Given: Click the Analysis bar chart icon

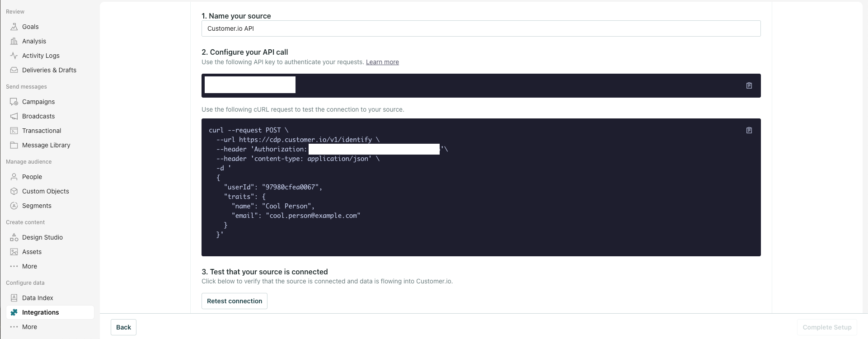Looking at the screenshot, I should tap(14, 41).
